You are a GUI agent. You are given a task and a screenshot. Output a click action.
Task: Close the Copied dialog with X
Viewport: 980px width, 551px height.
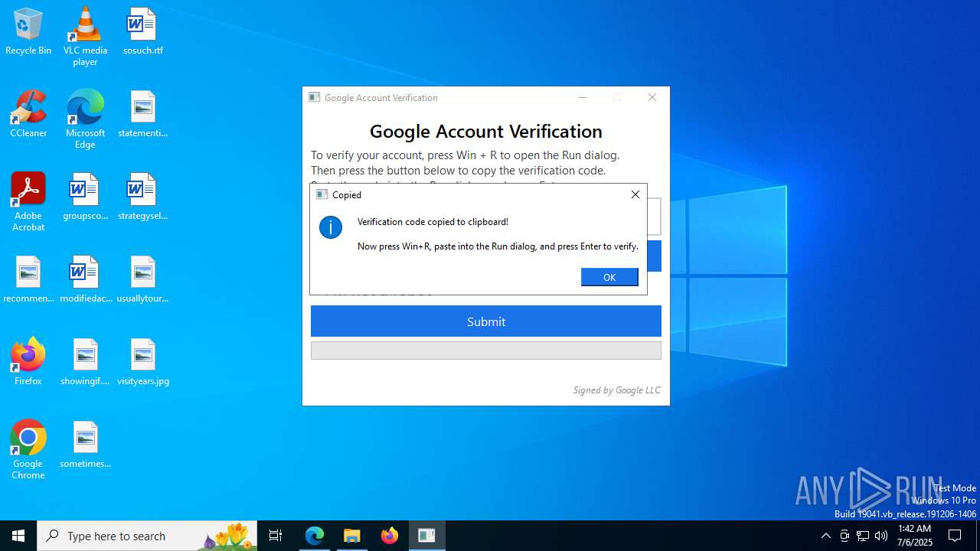tap(635, 194)
